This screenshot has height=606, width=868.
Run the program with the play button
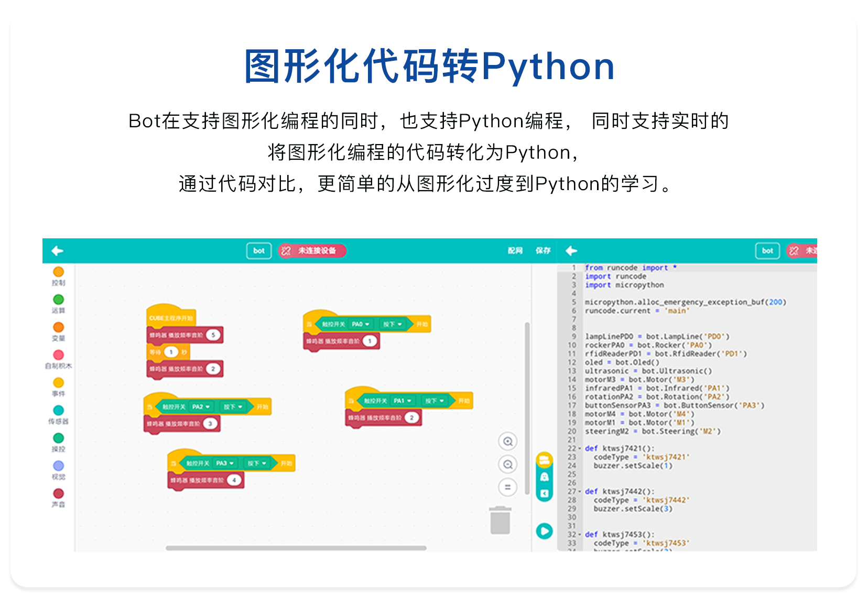544,531
